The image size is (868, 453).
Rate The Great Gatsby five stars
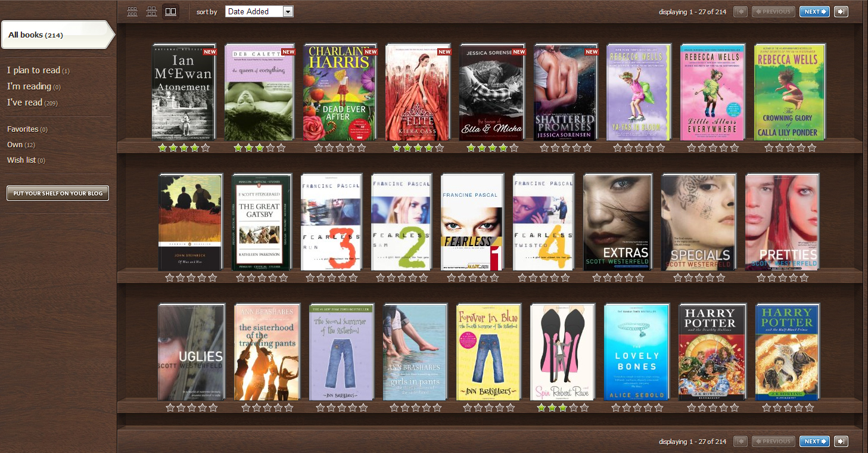point(284,278)
